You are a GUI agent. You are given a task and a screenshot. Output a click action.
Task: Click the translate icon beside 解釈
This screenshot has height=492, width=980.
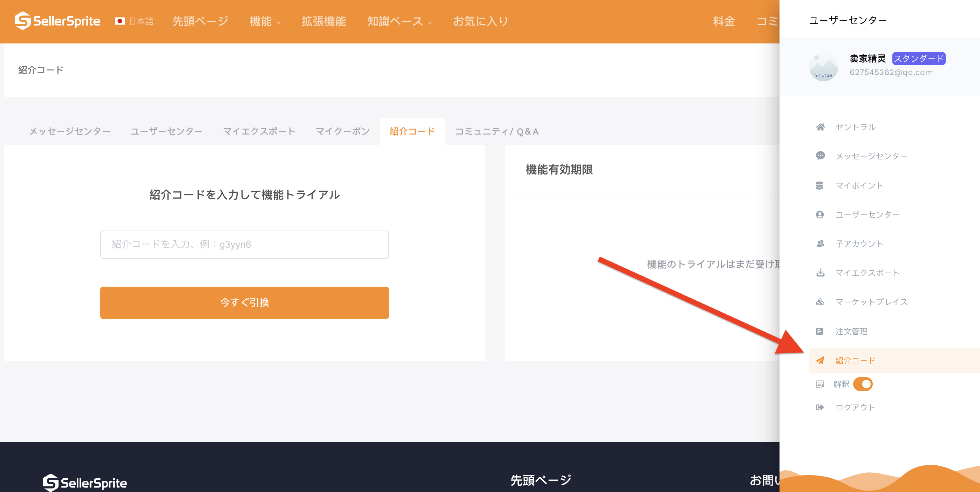820,384
